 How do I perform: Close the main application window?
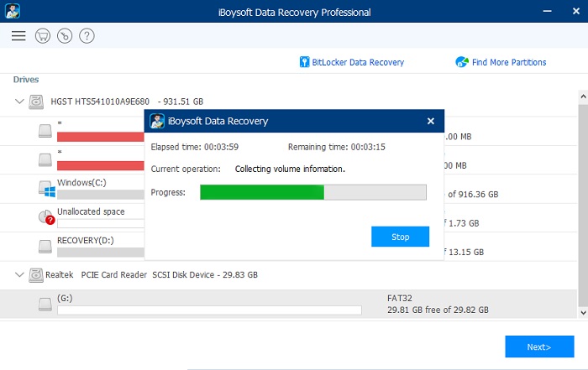[x=576, y=11]
